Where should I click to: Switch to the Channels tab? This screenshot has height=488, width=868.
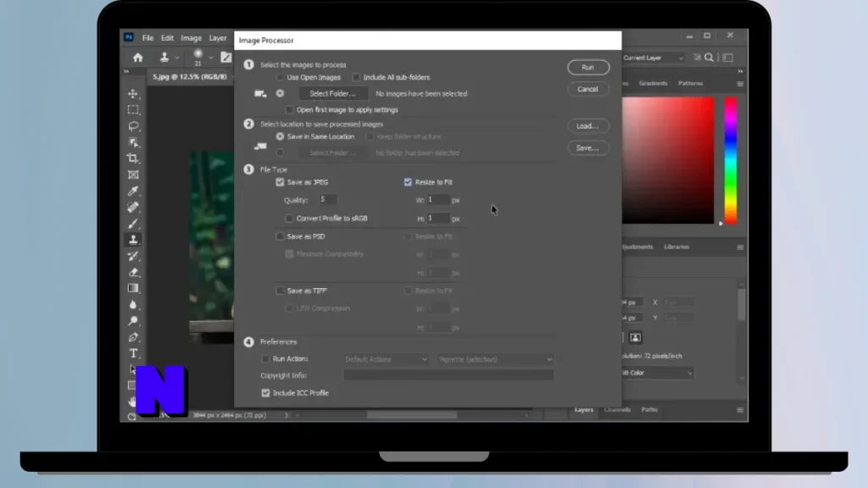pos(617,410)
